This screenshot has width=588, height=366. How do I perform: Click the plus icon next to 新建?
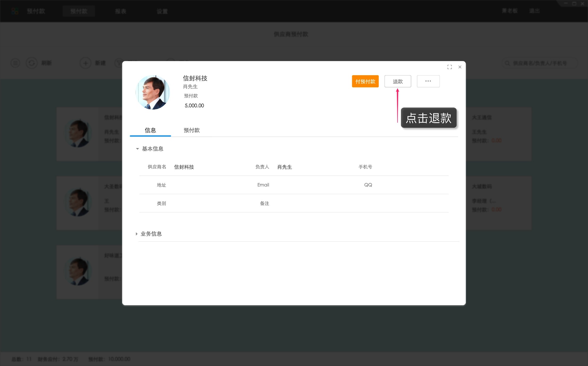pos(85,63)
